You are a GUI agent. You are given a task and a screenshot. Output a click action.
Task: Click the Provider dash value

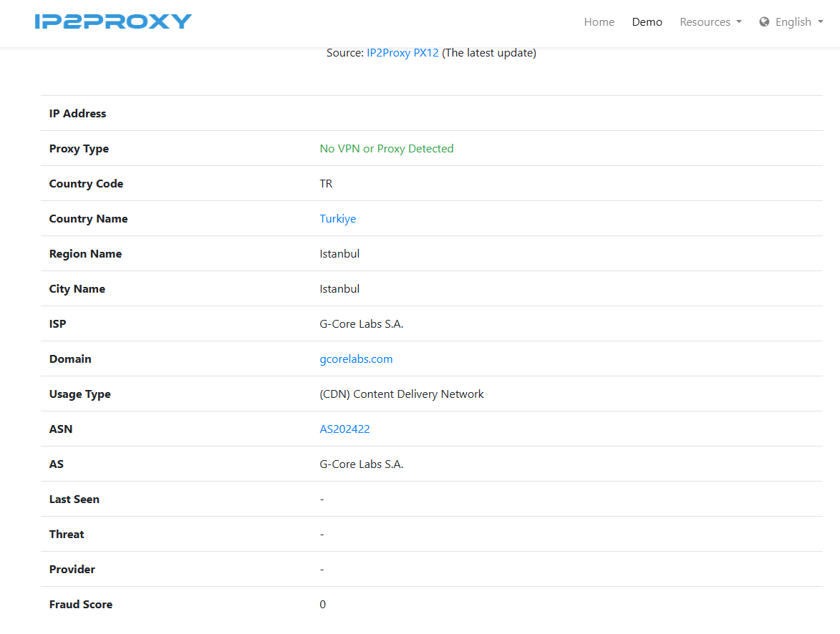[x=322, y=570]
